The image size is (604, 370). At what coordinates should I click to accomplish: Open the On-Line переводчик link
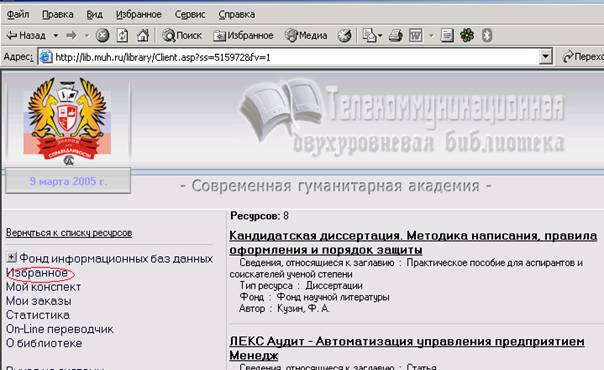click(60, 329)
